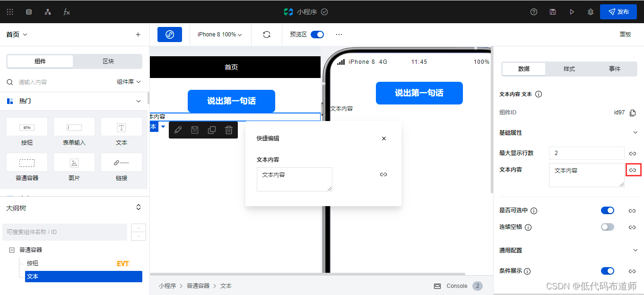The width and height of the screenshot is (644, 295).
Task: Click the outline tree search field
Action: tap(65, 232)
